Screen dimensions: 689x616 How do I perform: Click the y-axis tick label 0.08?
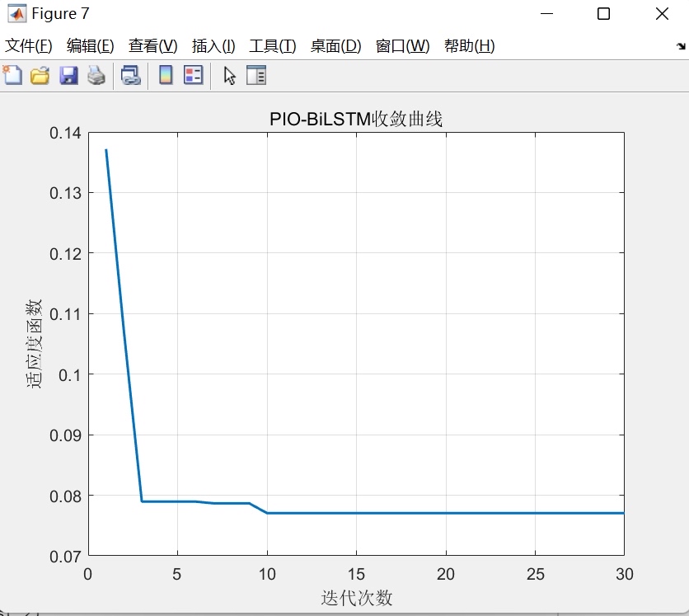click(65, 496)
